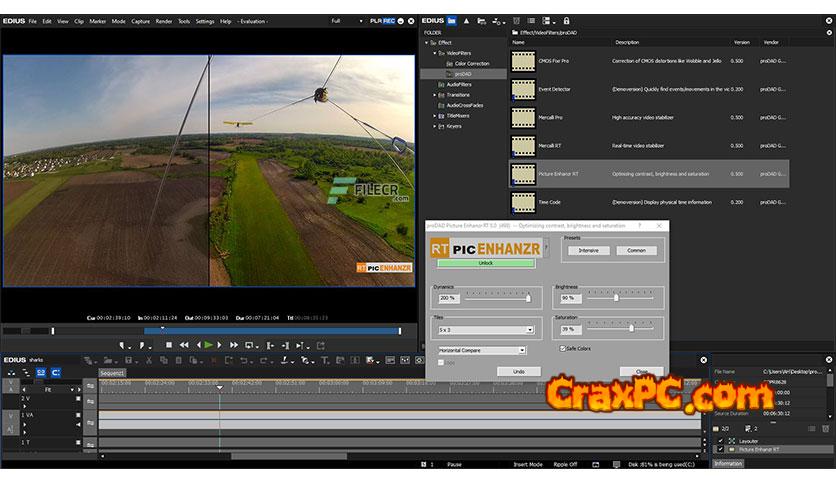The height and width of the screenshot is (484, 836).
Task: Switch to the Sequence1 timeline tab
Action: point(112,373)
